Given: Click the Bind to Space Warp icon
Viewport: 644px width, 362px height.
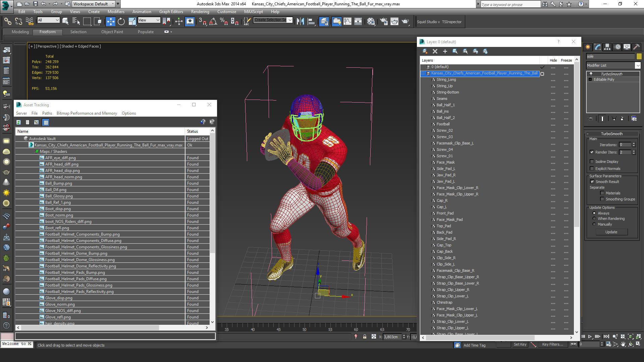Looking at the screenshot, I should (x=30, y=21).
